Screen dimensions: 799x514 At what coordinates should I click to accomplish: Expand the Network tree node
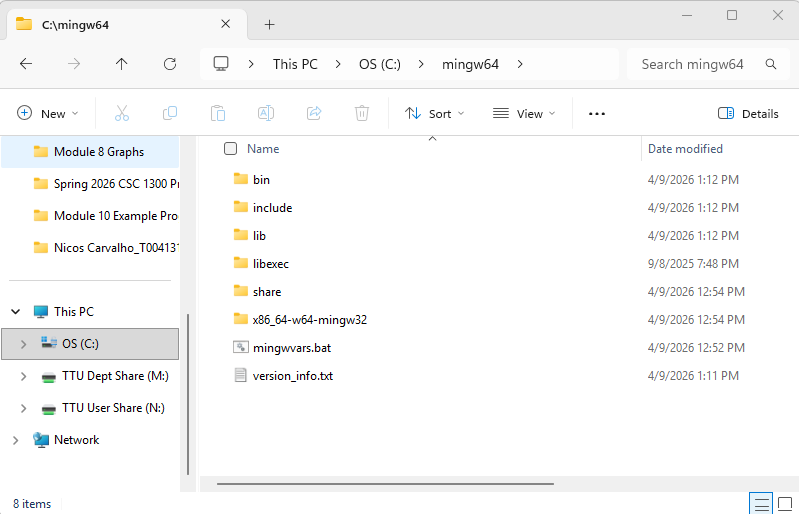pyautogui.click(x=15, y=440)
